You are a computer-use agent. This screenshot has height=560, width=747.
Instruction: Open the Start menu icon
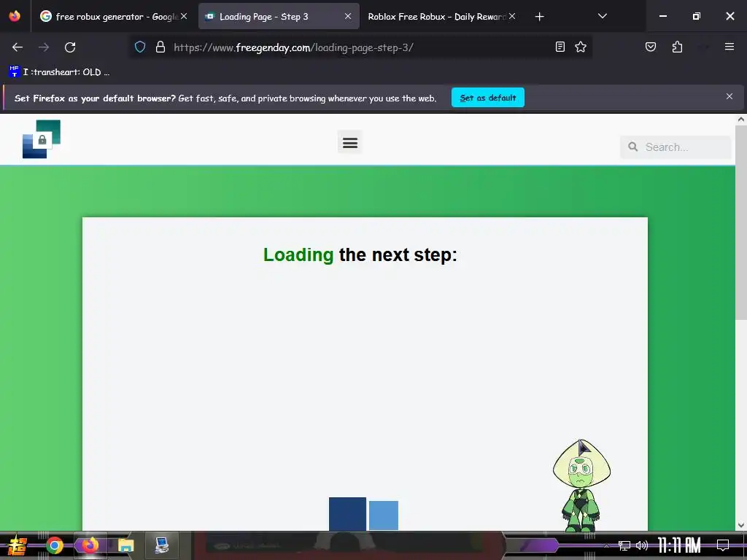click(x=18, y=545)
